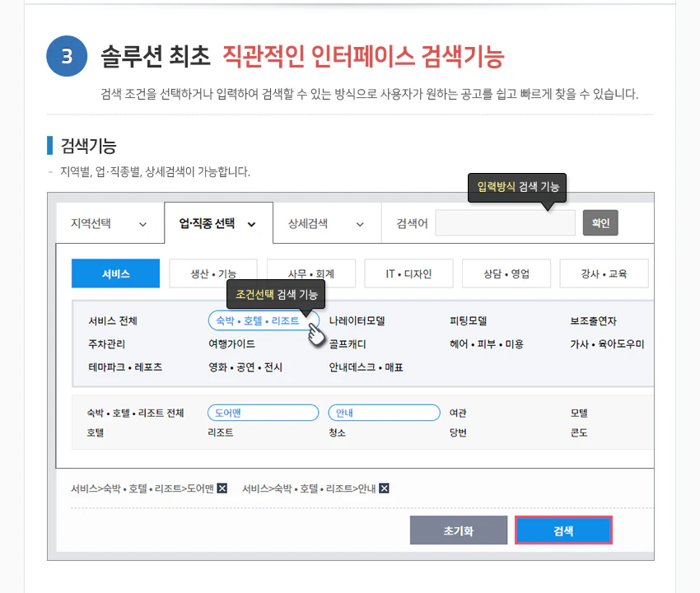Viewport: 700px width, 593px height.
Task: Click the blue 검색 search button
Action: tap(563, 530)
